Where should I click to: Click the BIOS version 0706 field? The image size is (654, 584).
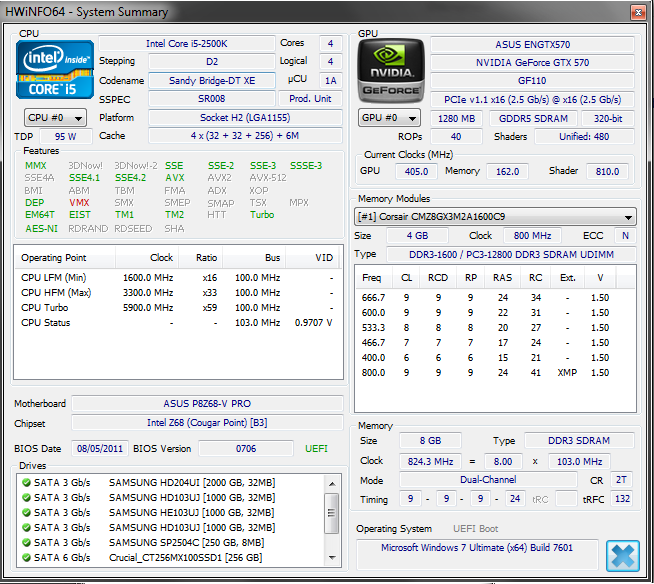[x=246, y=449]
